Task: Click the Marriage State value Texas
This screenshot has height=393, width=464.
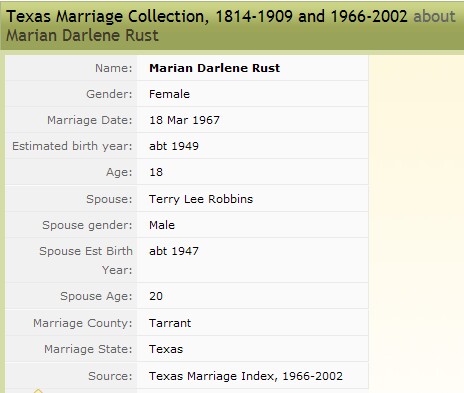Action: [166, 349]
